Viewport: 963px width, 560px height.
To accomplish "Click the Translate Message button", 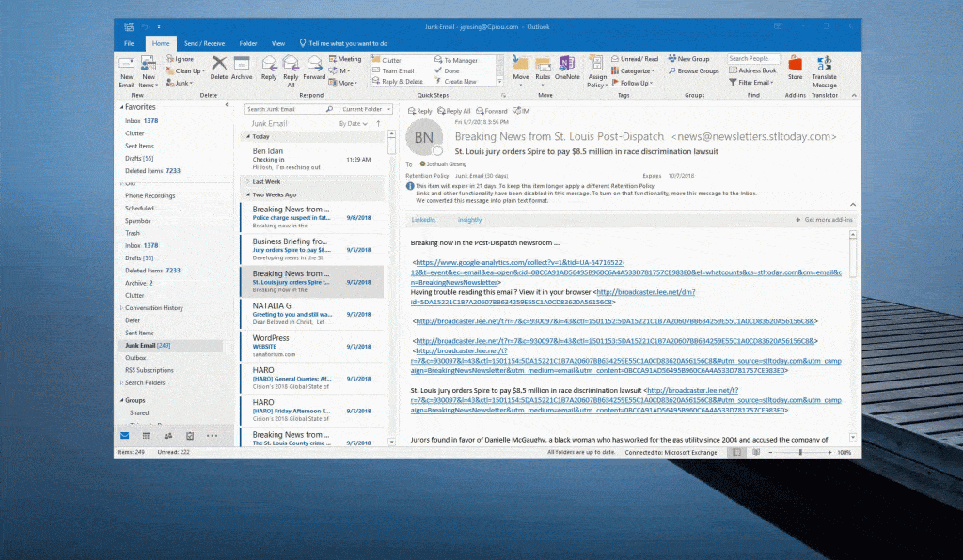I will click(824, 71).
